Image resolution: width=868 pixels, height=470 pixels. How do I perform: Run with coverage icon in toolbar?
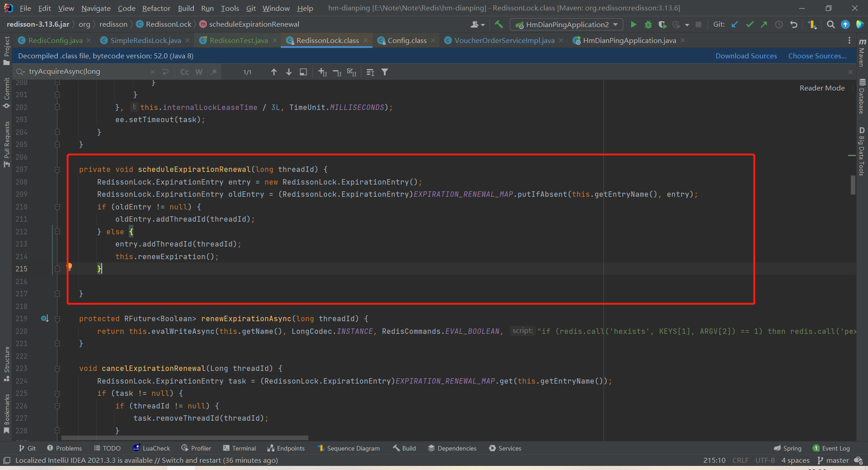(662, 24)
